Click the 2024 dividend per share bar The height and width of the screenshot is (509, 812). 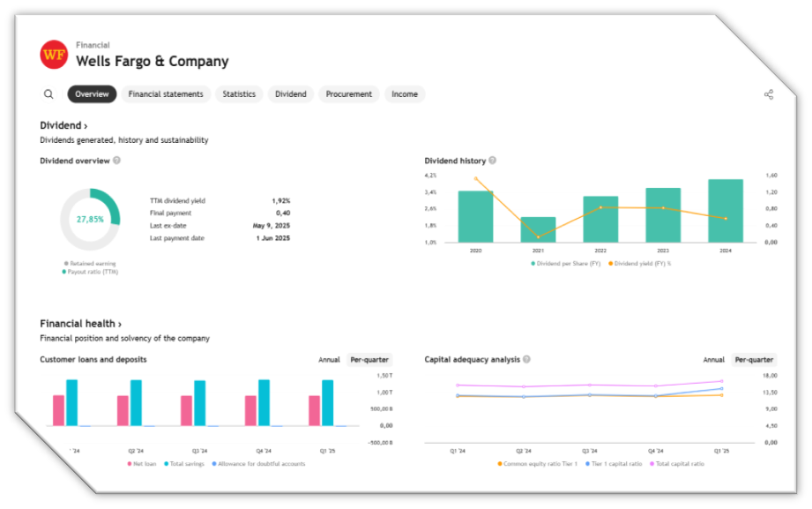point(726,211)
